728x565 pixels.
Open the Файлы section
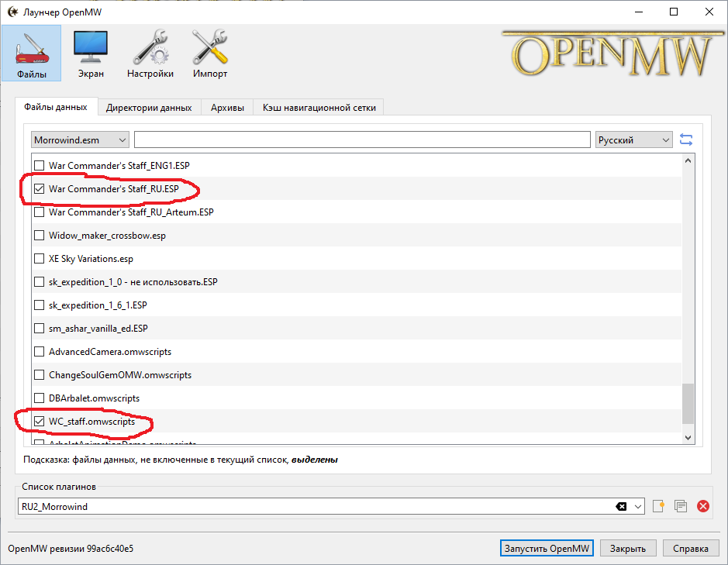click(x=32, y=53)
